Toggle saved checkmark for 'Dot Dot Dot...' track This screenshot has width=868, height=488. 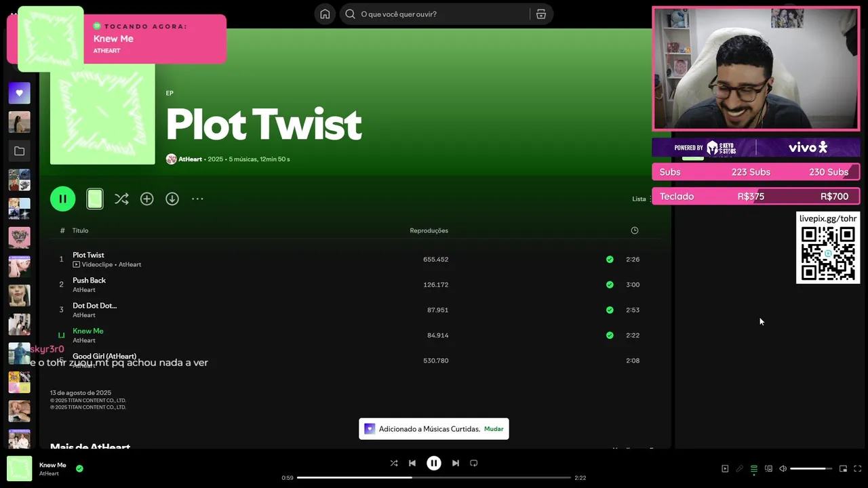610,310
